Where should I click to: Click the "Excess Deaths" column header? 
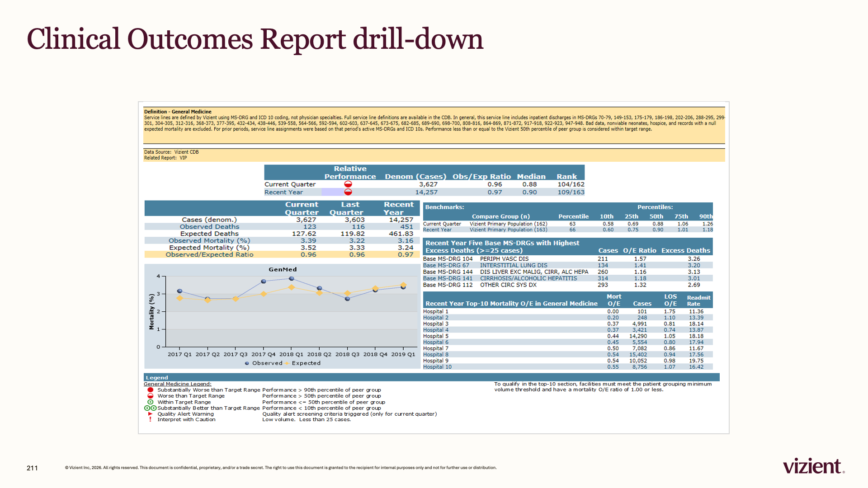[686, 251]
